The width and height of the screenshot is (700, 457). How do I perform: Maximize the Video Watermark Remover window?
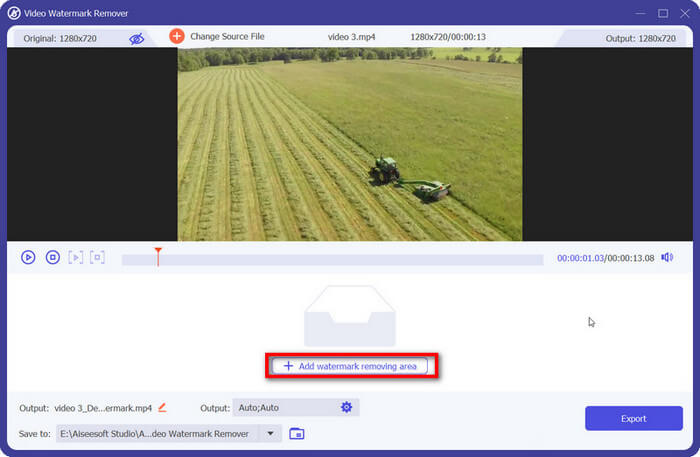point(662,13)
